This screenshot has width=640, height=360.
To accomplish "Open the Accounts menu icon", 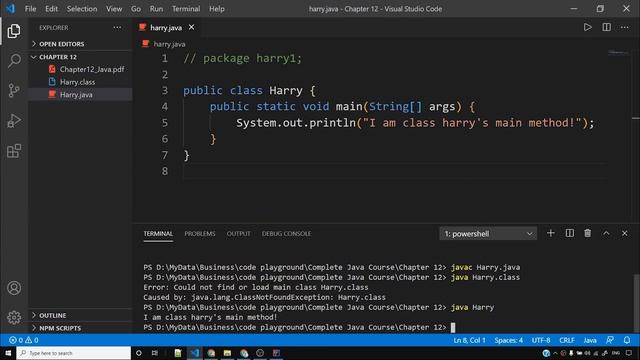I will point(14,288).
